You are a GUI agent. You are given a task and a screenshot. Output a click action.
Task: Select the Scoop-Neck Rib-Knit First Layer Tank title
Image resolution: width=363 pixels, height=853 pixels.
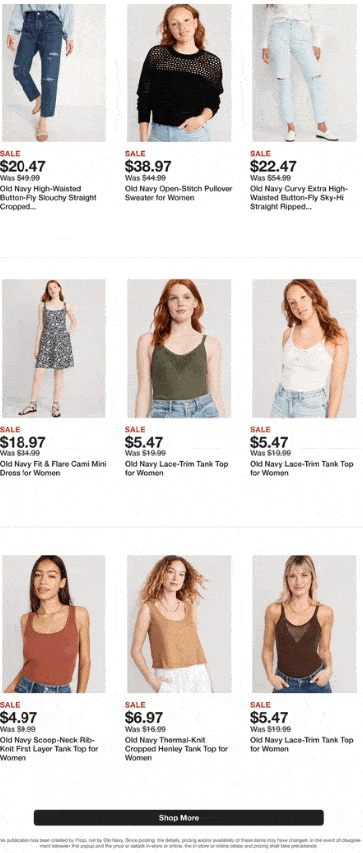(49, 749)
